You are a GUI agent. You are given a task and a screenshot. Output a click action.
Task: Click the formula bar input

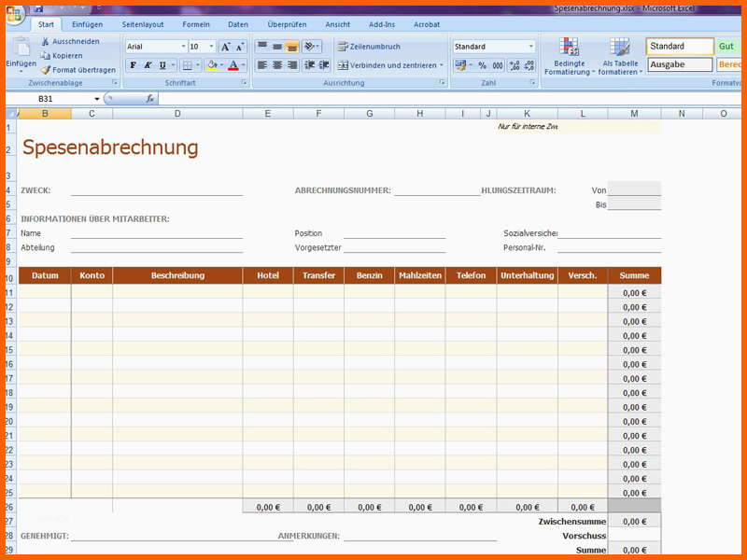448,99
